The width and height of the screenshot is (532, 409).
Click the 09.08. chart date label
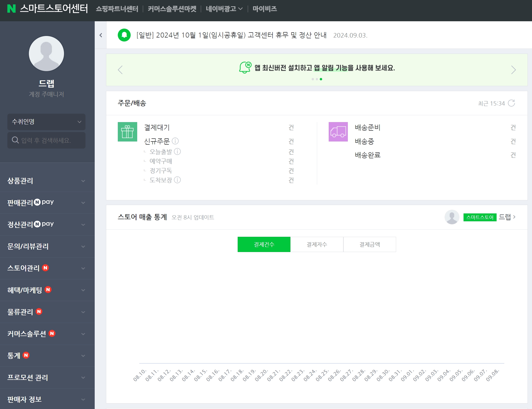coord(492,375)
